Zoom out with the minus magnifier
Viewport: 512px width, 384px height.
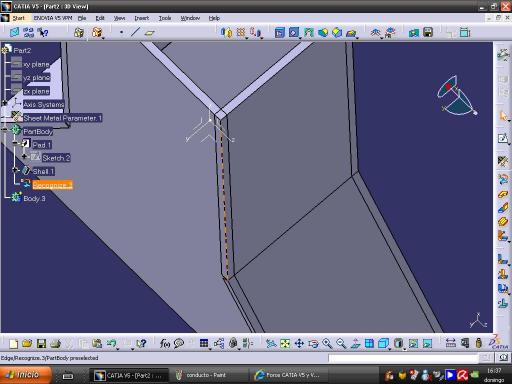coord(341,343)
